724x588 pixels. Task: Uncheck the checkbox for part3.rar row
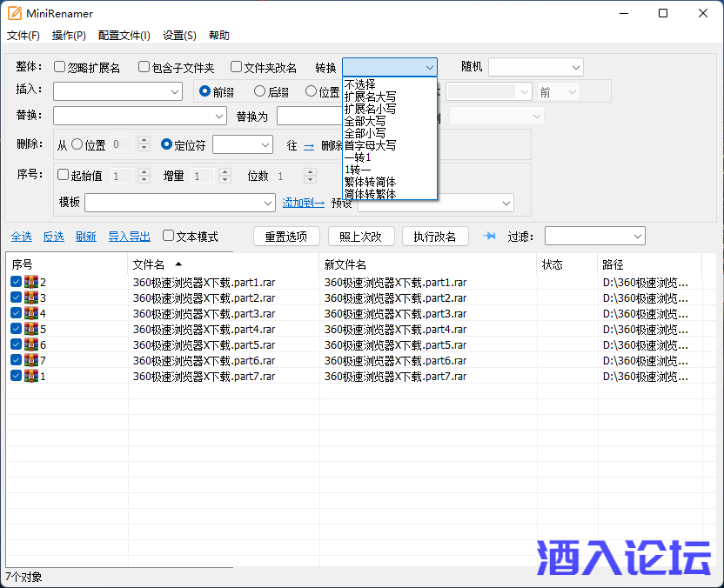point(17,313)
